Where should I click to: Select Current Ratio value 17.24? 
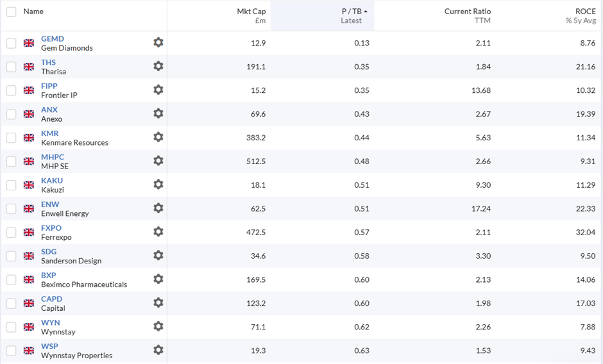(x=481, y=209)
